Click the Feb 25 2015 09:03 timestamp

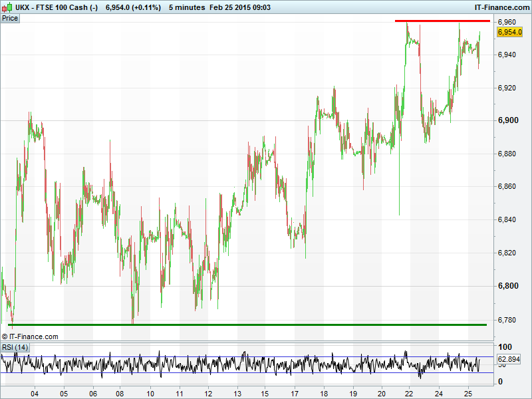[249, 7]
